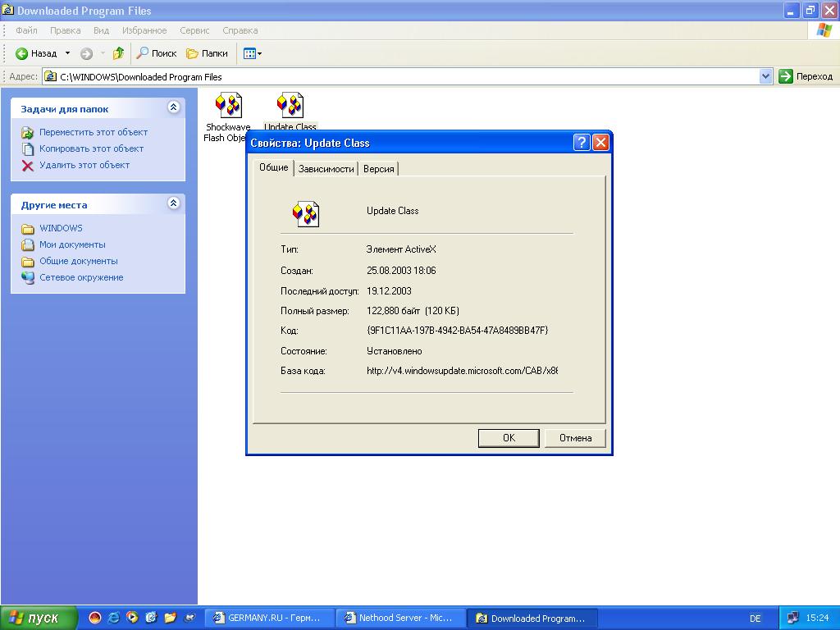Launch Windows Media Player quick launch icon
Viewport: 840px width, 630px height.
[132, 618]
